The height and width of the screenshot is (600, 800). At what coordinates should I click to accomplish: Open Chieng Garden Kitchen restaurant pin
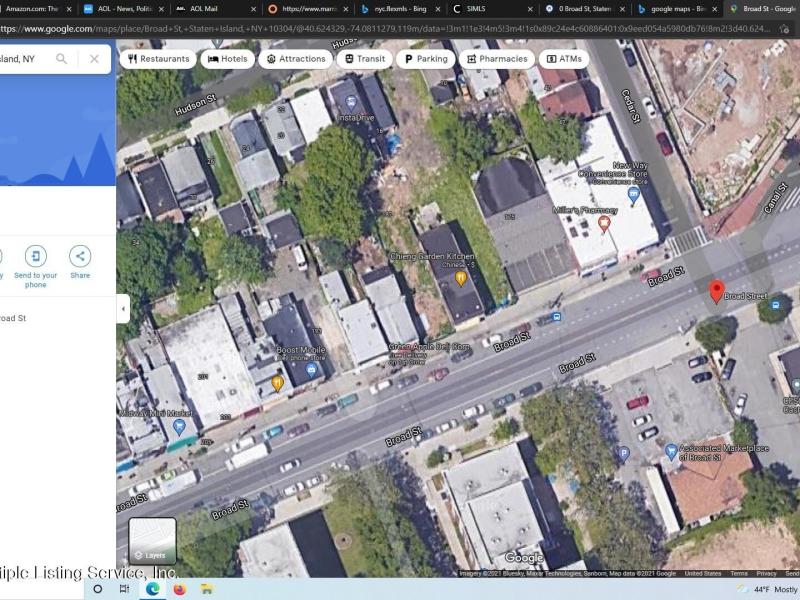coord(461,278)
